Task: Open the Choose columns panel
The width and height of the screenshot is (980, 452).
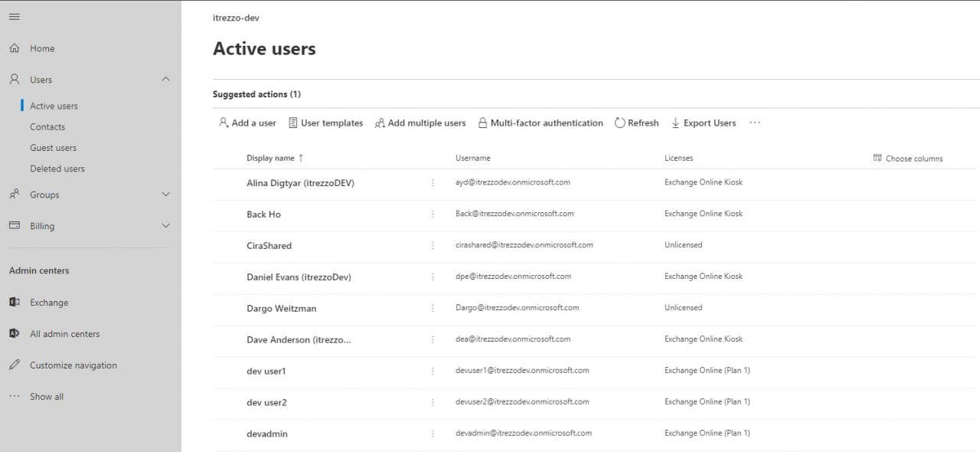Action: [x=908, y=158]
